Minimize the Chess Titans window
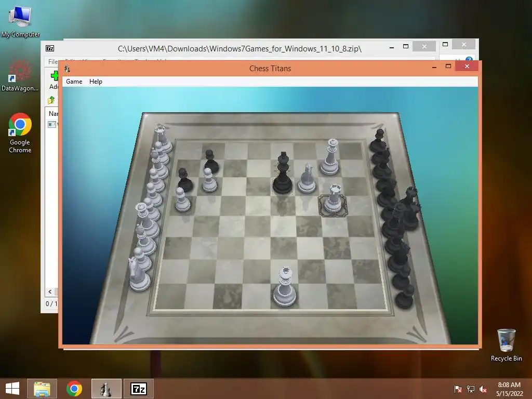 [x=434, y=67]
